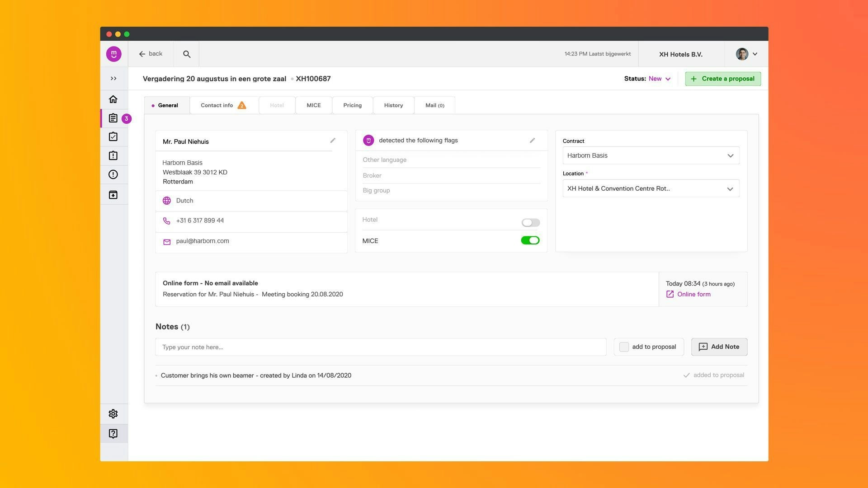868x488 pixels.
Task: Open the Contract dropdown Harborn Basis
Action: [651, 155]
